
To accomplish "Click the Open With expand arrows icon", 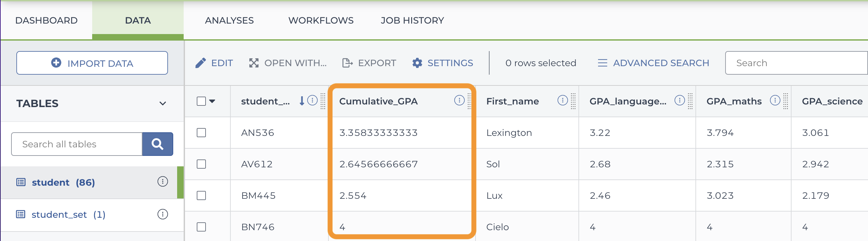I will (254, 63).
